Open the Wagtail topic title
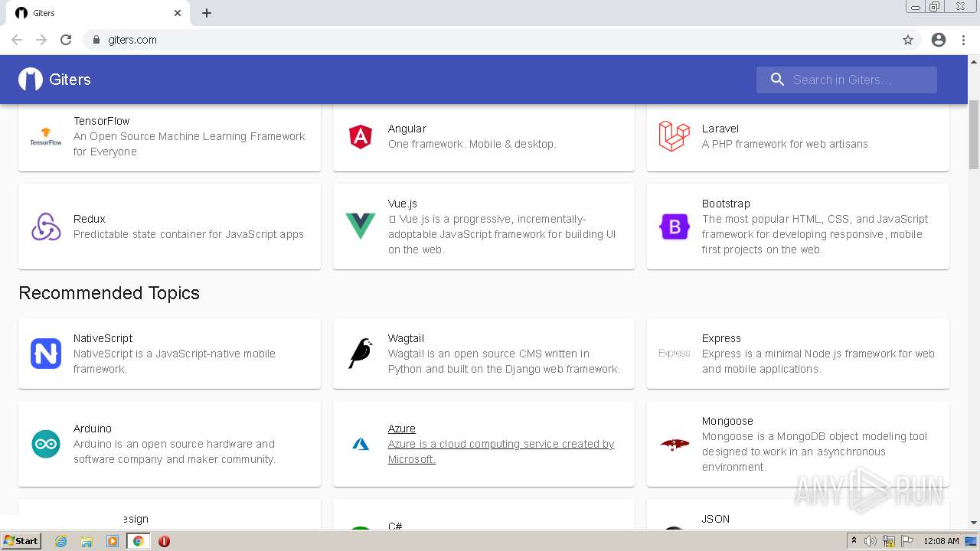The width and height of the screenshot is (980, 551). pyautogui.click(x=406, y=338)
